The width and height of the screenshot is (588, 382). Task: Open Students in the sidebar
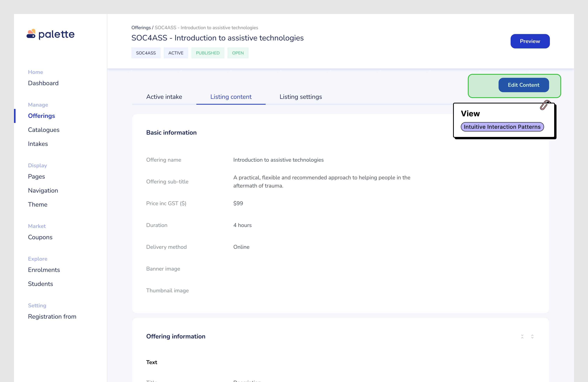(40, 284)
